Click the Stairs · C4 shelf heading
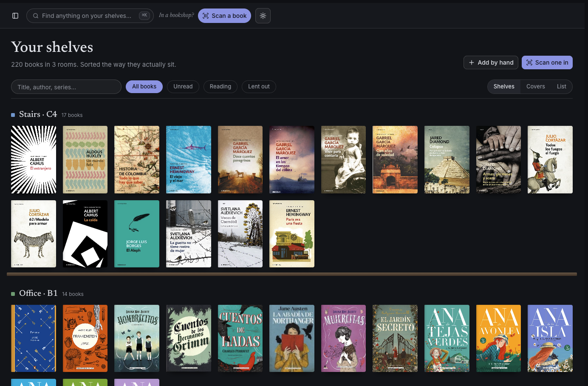Screen dimensions: 588x386 38,114
